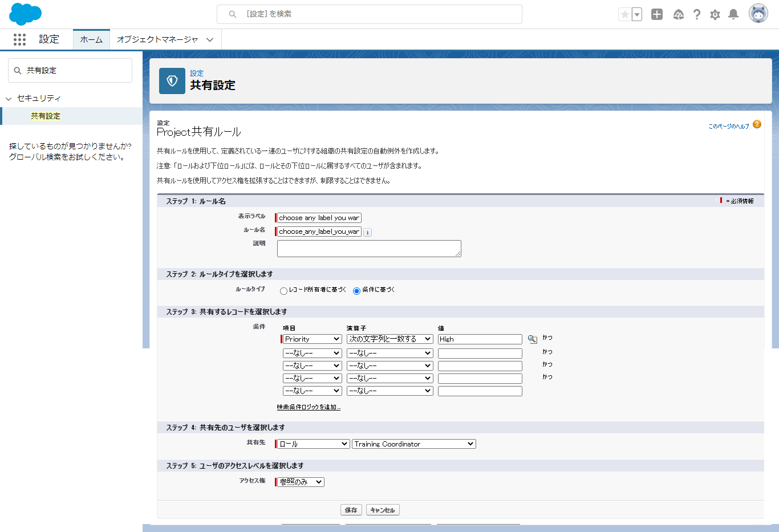Image resolution: width=779 pixels, height=532 pixels.
Task: Open the third row 演算子 --なし-- dropdown
Action: click(x=390, y=366)
